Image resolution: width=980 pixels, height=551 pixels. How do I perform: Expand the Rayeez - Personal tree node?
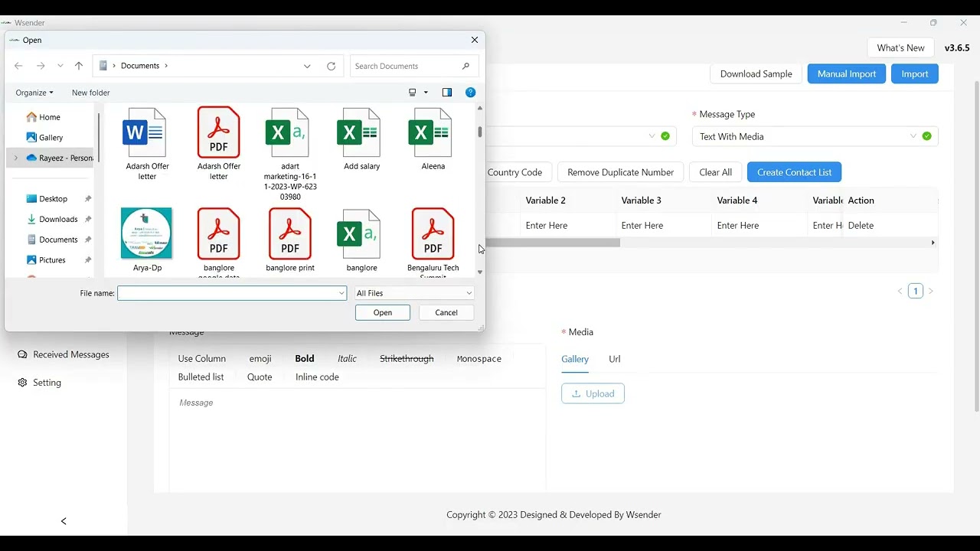click(x=16, y=158)
